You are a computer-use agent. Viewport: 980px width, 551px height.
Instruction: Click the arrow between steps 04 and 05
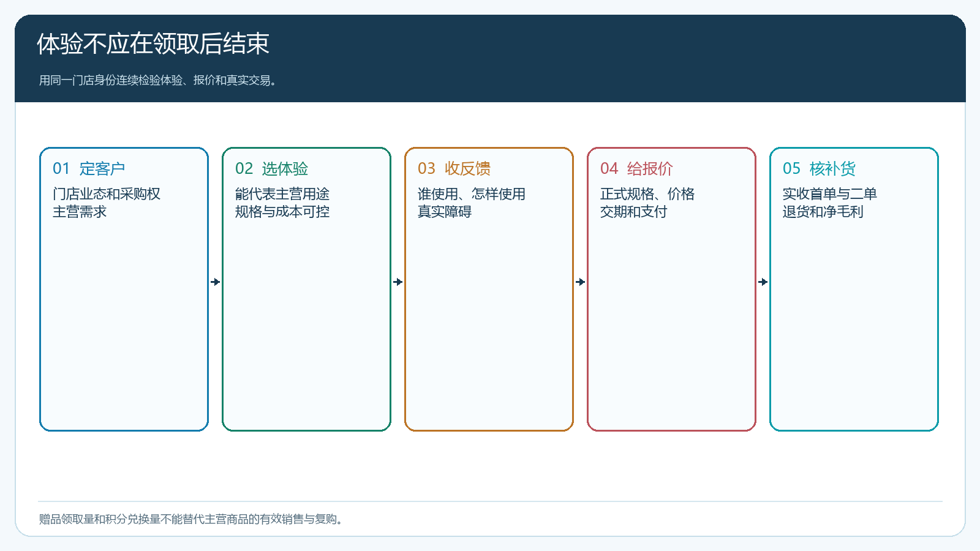coord(763,282)
